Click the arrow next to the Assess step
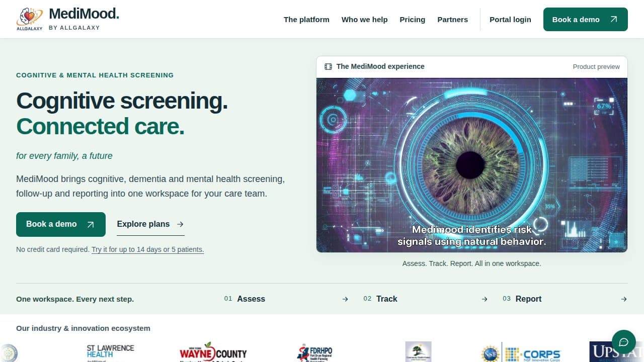The height and width of the screenshot is (362, 644). (345, 299)
